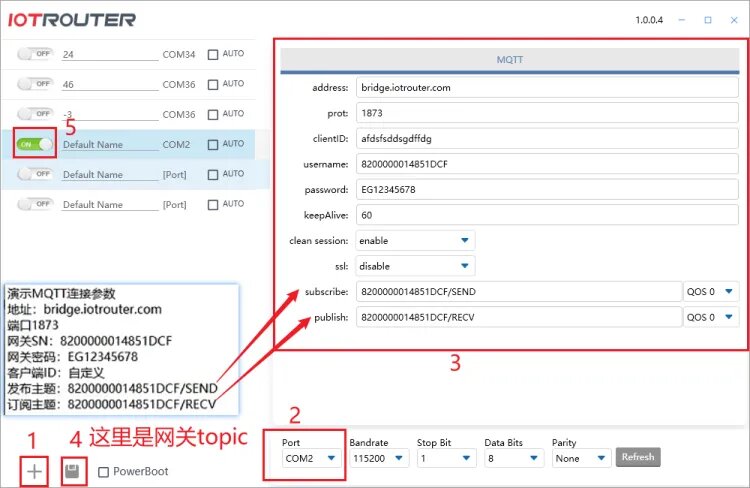Toggle the OFF switch for device 24
750x488 pixels.
(35, 54)
